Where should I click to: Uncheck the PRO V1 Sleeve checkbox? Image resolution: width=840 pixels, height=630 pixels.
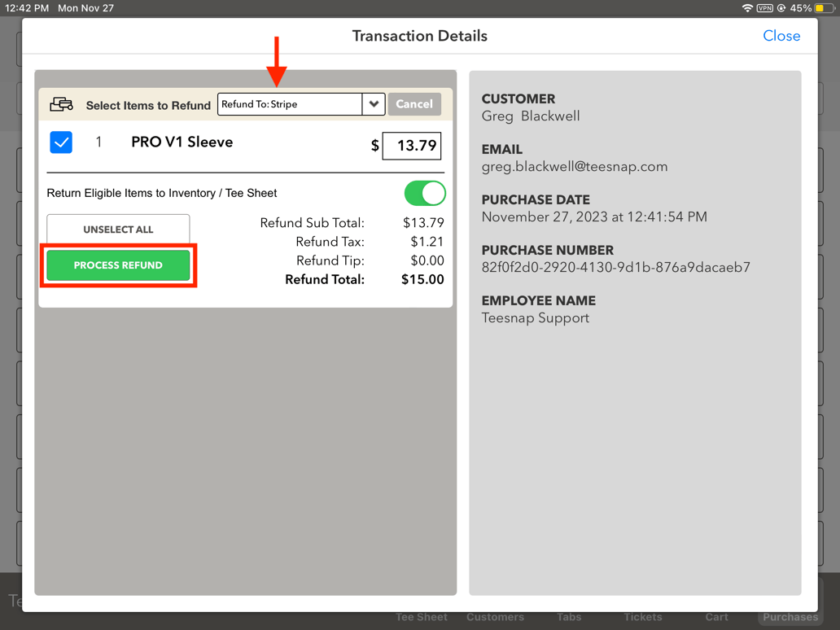coord(61,142)
